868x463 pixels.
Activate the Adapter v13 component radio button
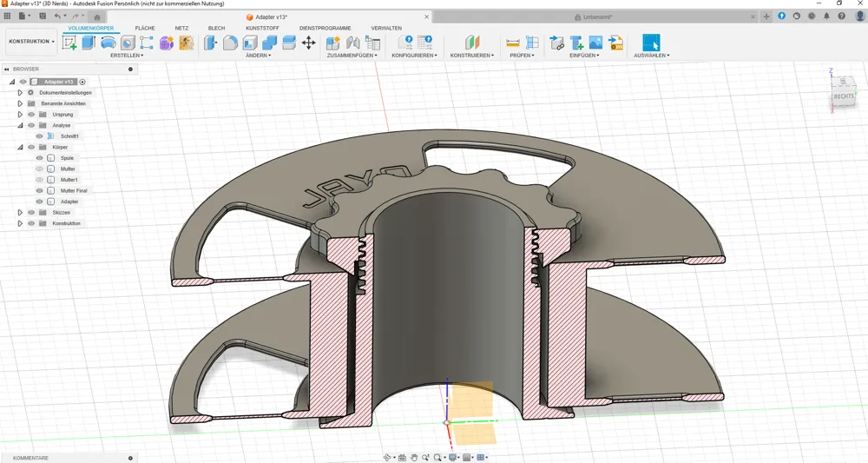click(x=82, y=82)
